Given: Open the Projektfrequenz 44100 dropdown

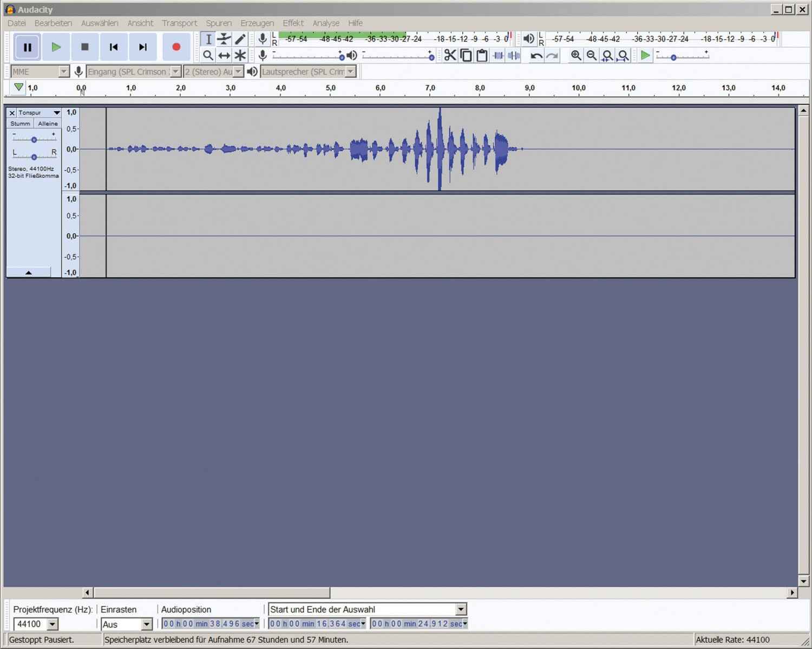Looking at the screenshot, I should (53, 624).
